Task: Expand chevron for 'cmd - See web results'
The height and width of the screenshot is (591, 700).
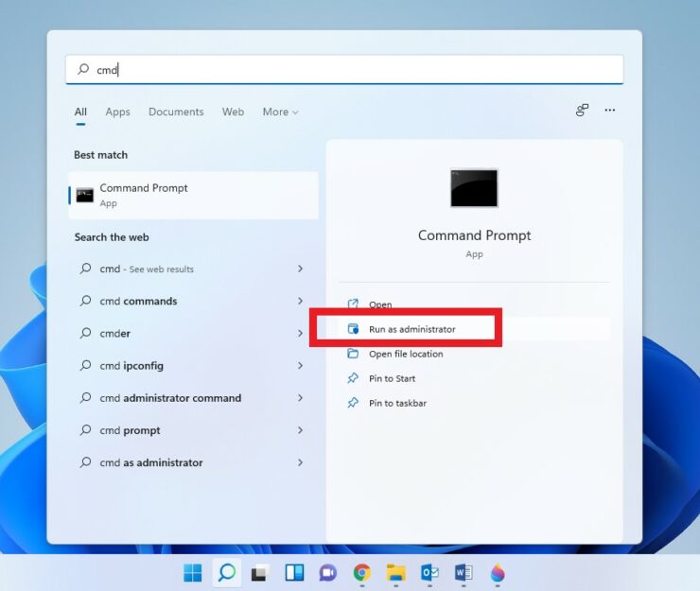Action: click(x=300, y=269)
